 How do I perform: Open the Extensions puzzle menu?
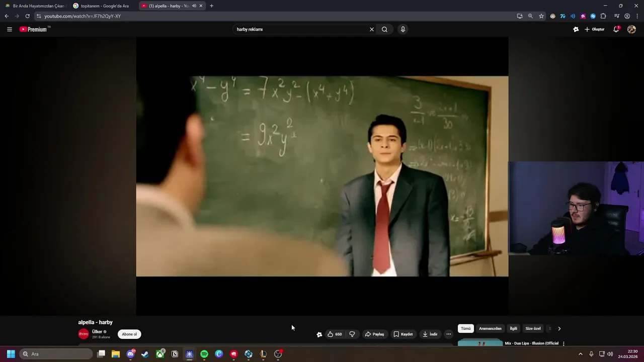coord(603,16)
